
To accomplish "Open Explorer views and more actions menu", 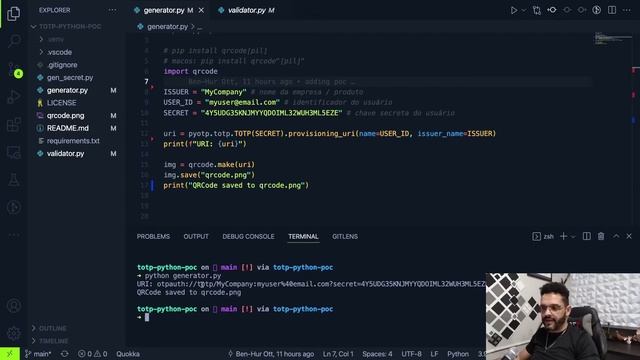I will point(112,10).
